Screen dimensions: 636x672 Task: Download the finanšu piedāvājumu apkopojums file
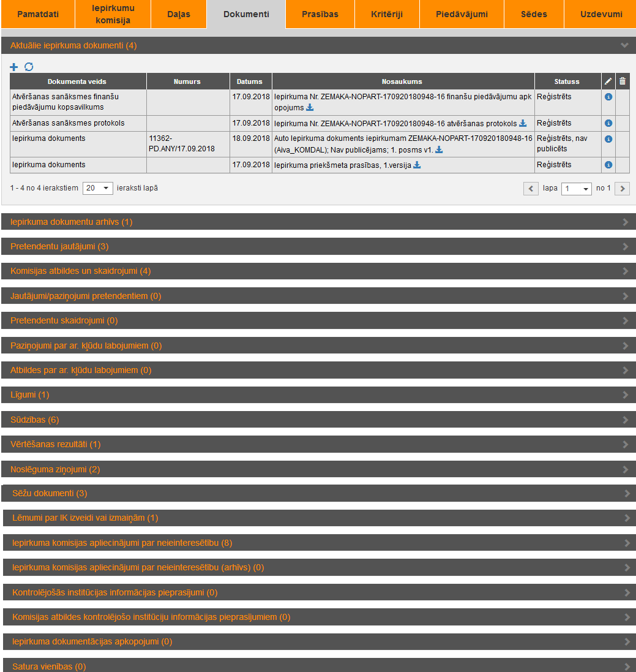pos(310,107)
